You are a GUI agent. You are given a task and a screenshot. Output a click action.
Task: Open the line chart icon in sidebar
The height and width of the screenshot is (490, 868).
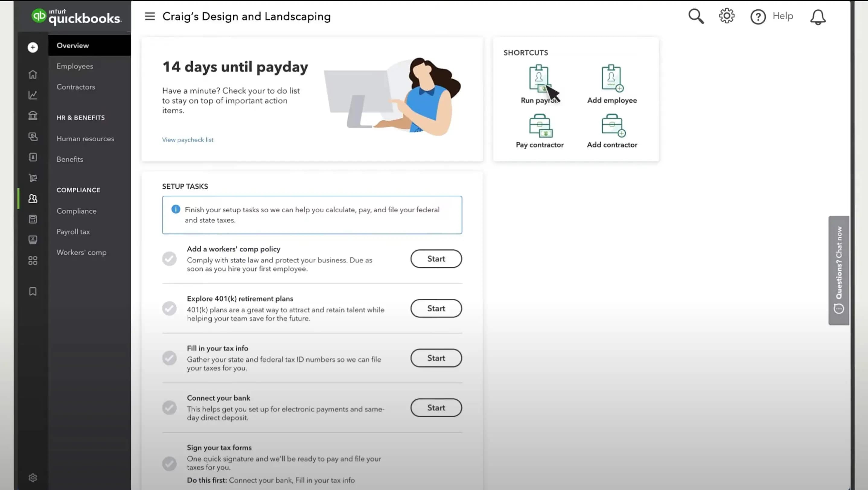[x=33, y=95]
